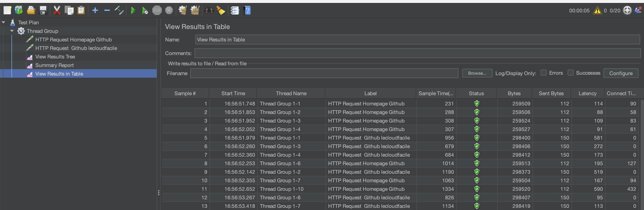644x210 pixels.
Task: Click the Help question mark icon
Action: (247, 10)
